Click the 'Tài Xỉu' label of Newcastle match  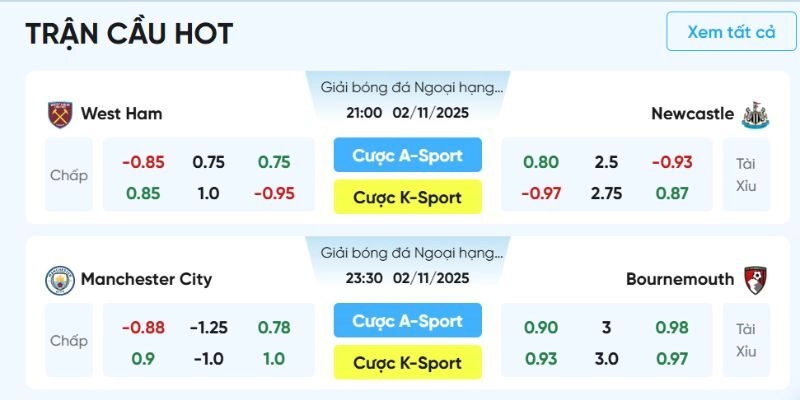click(x=746, y=175)
